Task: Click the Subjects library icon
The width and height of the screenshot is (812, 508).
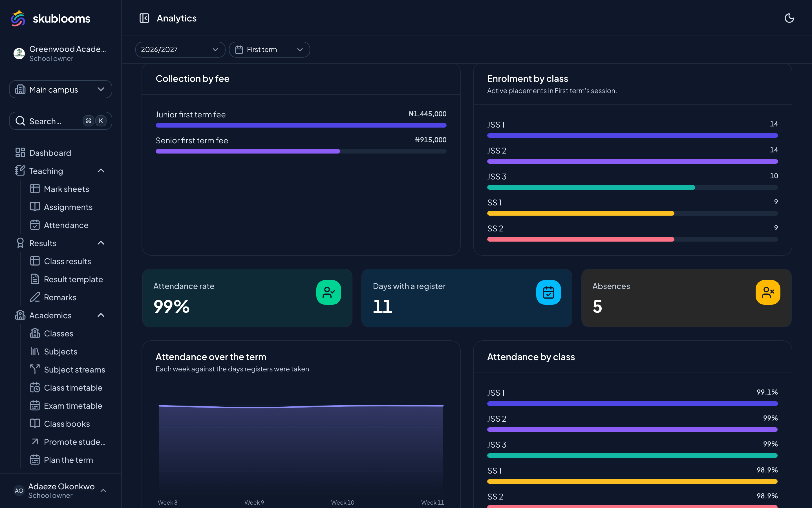Action: pos(35,351)
